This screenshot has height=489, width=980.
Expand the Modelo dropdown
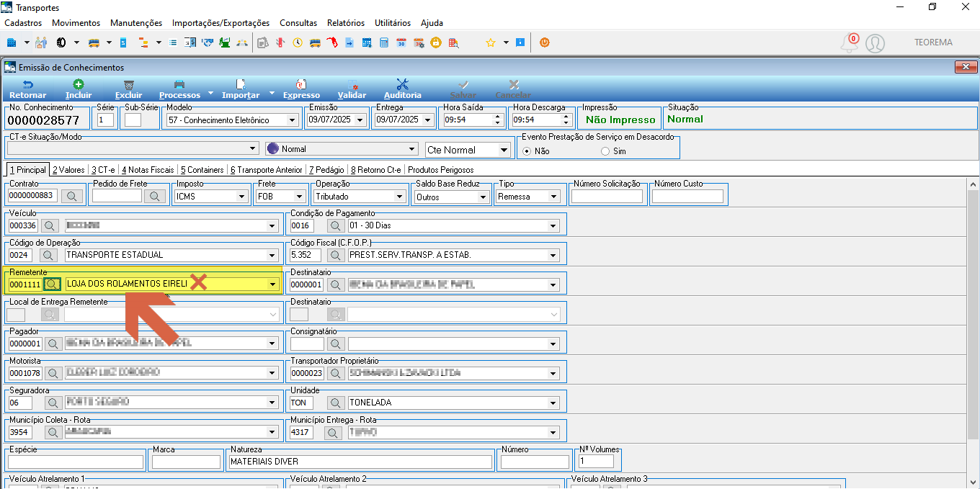(x=292, y=120)
